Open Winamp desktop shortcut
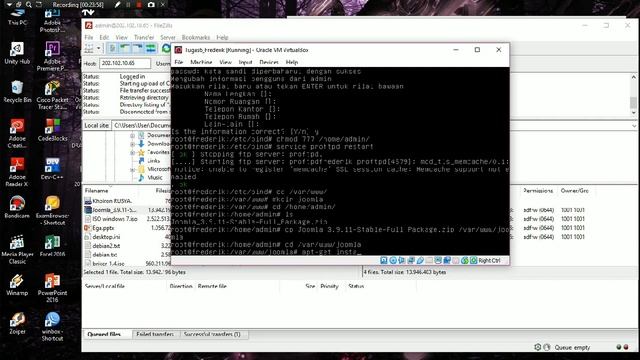640x360 pixels. (x=17, y=284)
